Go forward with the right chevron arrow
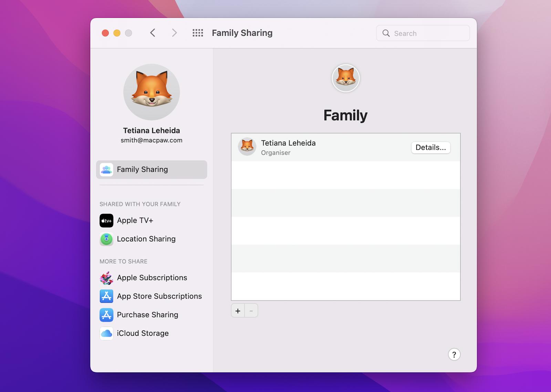The height and width of the screenshot is (392, 551). coord(174,33)
